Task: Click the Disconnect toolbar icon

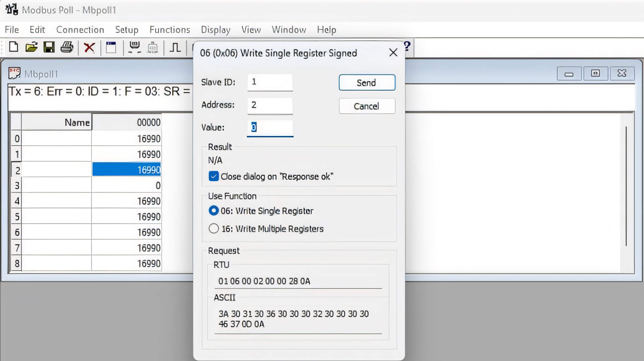Action: pyautogui.click(x=153, y=47)
